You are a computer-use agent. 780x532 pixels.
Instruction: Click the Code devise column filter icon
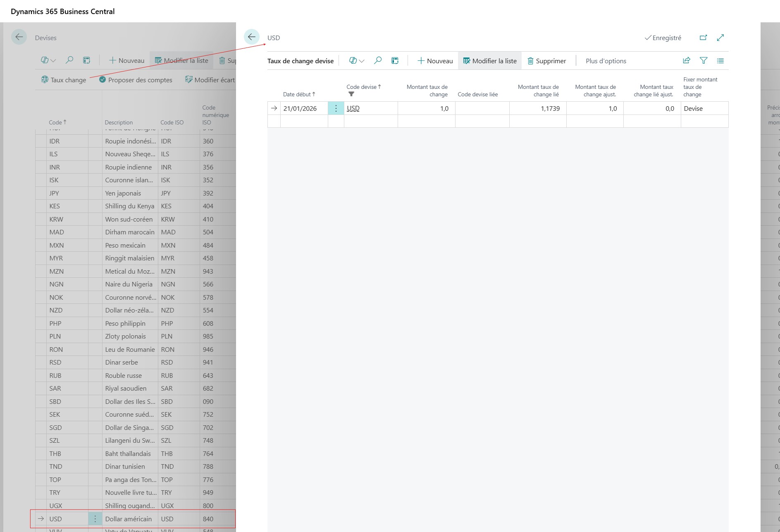click(351, 94)
